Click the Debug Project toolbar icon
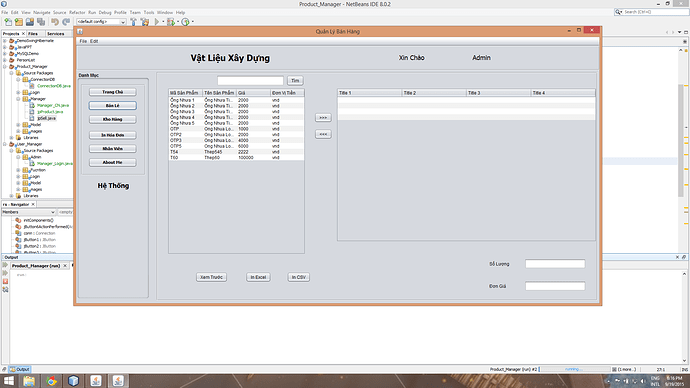The image size is (690, 388). 171,22
